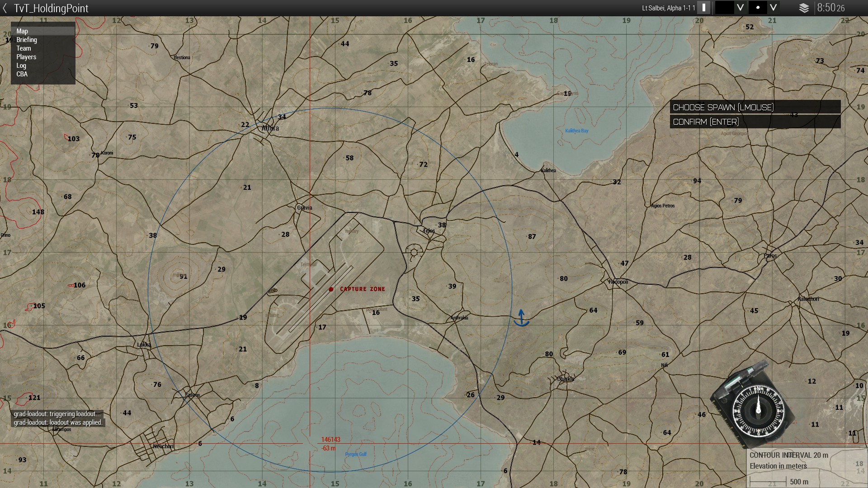Click the CONFIRM (ENTER) bar
Viewport: 868px width, 488px height.
pyautogui.click(x=755, y=122)
